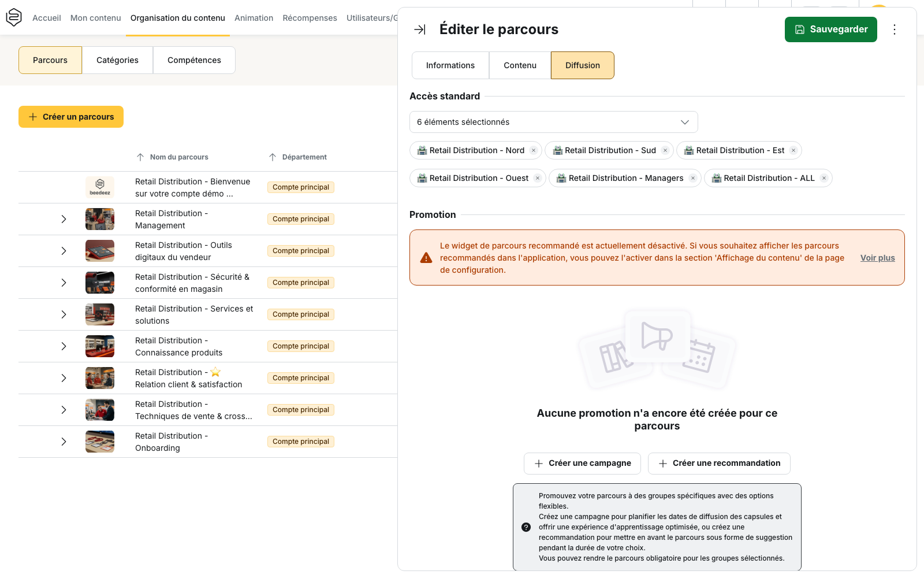The image size is (924, 578).
Task: Expand the Connaissance produits row
Action: click(x=64, y=346)
